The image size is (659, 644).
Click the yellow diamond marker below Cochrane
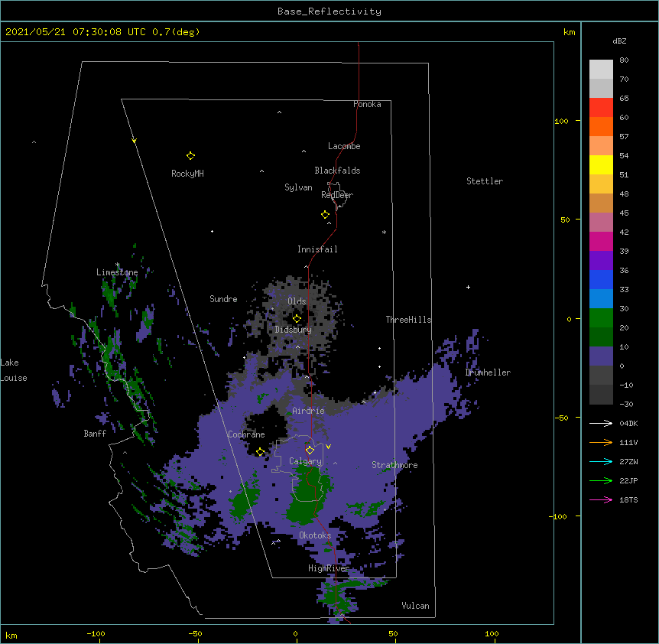pos(260,452)
